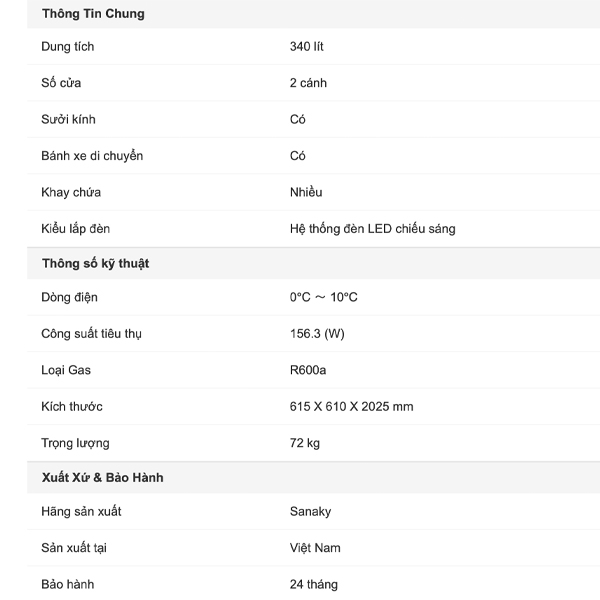Image resolution: width=600 pixels, height=600 pixels.
Task: Select the Số cửa row label
Action: [61, 83]
